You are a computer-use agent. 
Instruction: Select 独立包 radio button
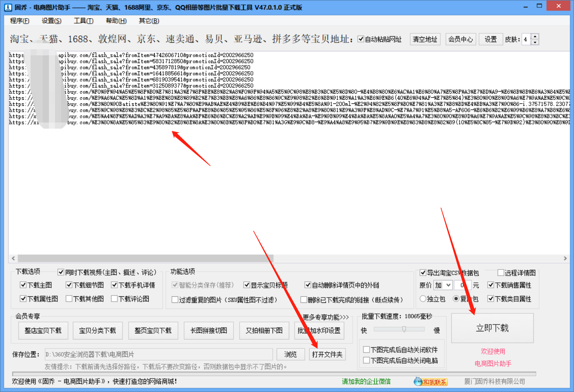(423, 299)
